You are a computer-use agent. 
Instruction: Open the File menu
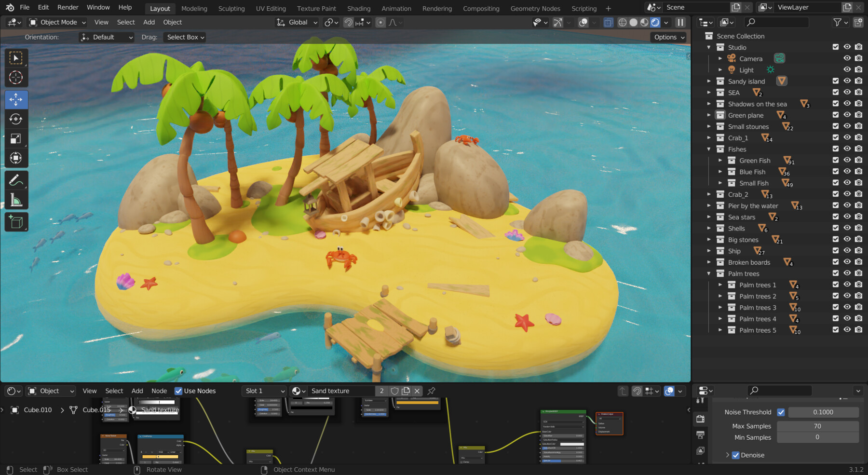(25, 7)
